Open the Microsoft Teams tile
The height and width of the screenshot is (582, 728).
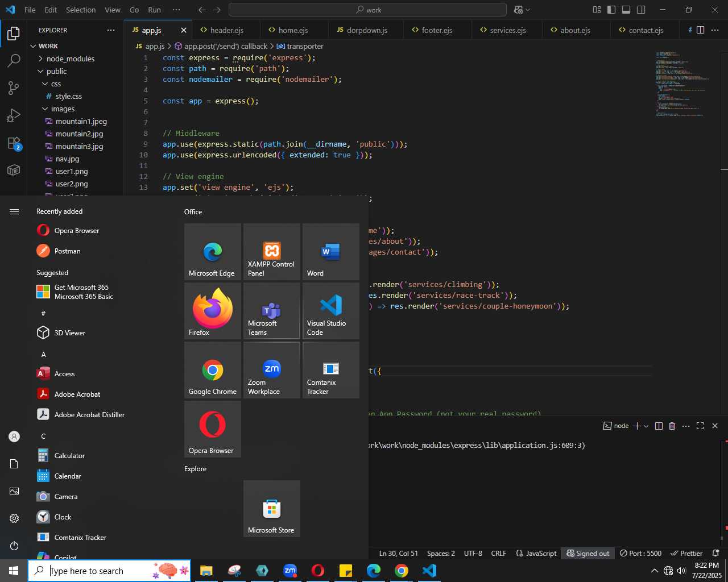point(272,311)
